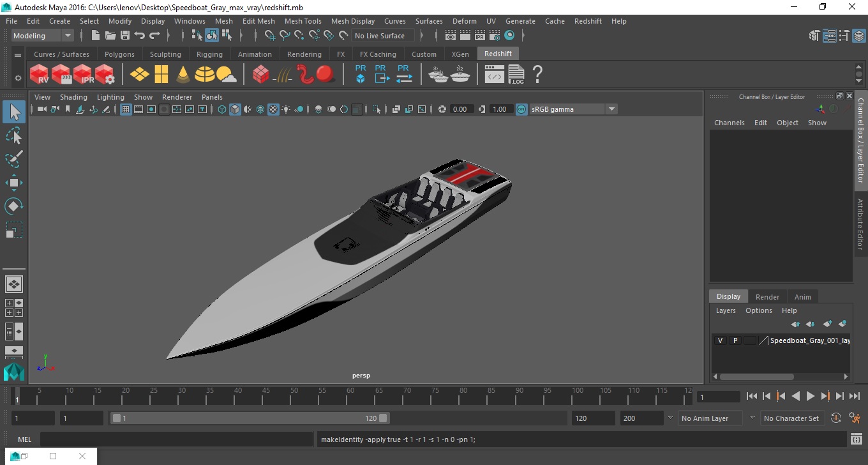Open the Layers menu in Layer Editor
Viewport: 868px width, 465px height.
(x=726, y=310)
